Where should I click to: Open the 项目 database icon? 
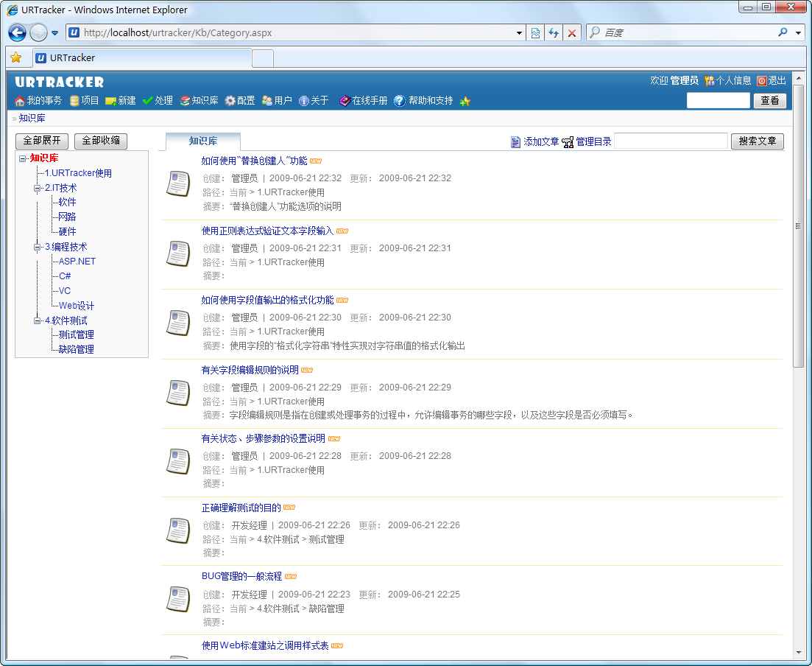pos(74,100)
